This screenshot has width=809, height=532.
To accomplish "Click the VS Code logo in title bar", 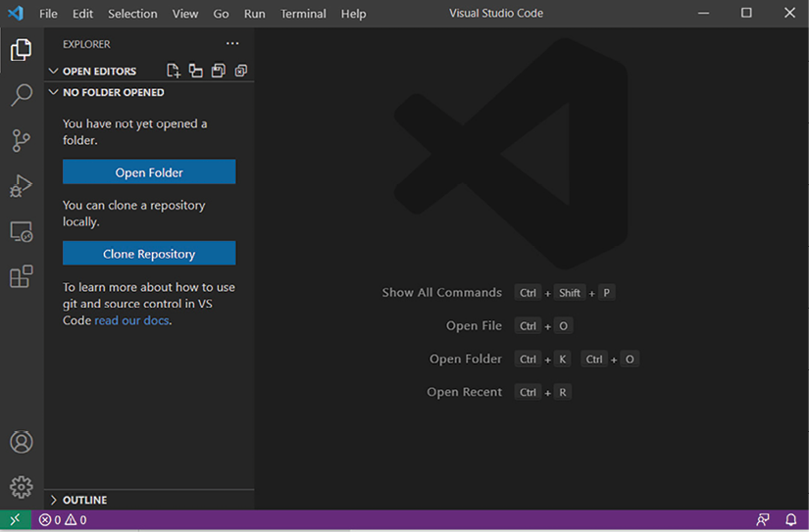I will tap(16, 13).
